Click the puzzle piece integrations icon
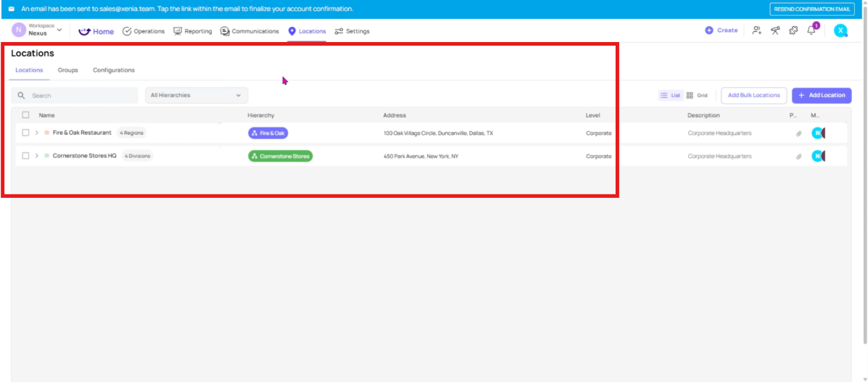This screenshot has width=868, height=385. 793,30
